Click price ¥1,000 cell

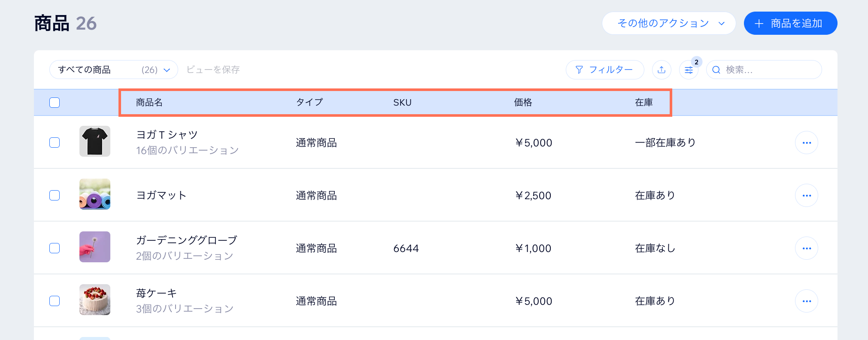click(533, 249)
